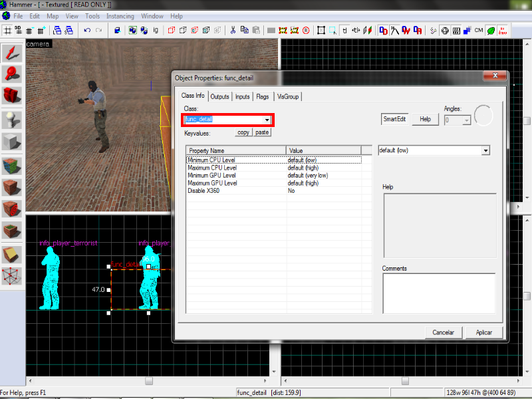The height and width of the screenshot is (399, 532).
Task: Click the keyvalues paste button
Action: coord(262,132)
